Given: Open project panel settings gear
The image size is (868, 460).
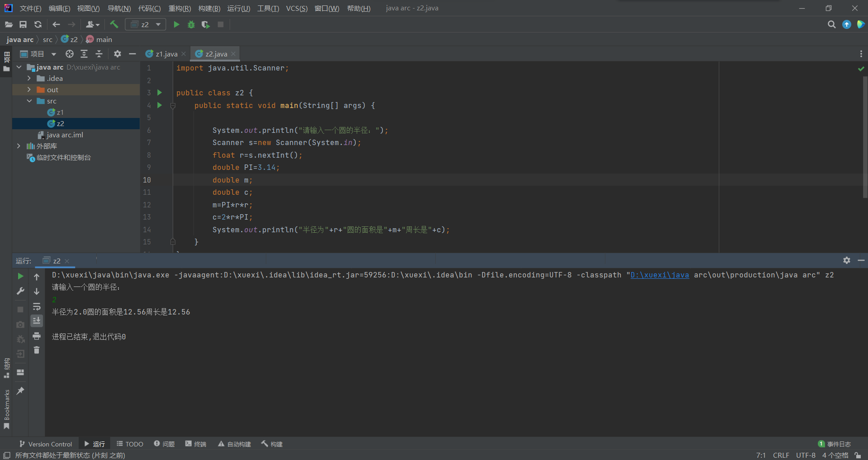Looking at the screenshot, I should click(x=118, y=54).
